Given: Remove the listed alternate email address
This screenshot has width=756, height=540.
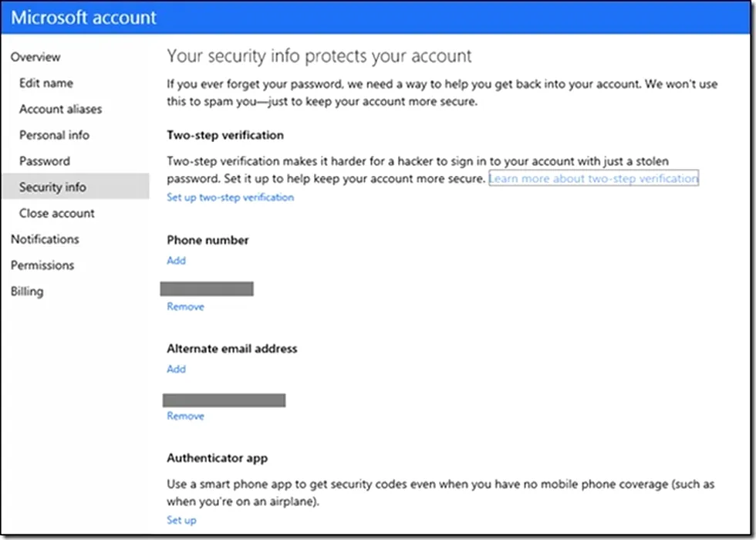Looking at the screenshot, I should point(186,416).
